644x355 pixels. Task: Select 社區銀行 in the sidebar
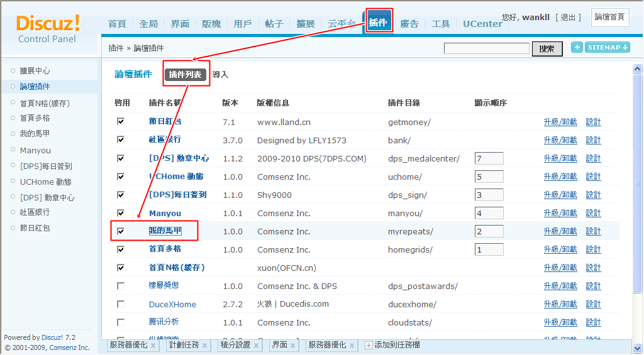[x=35, y=212]
